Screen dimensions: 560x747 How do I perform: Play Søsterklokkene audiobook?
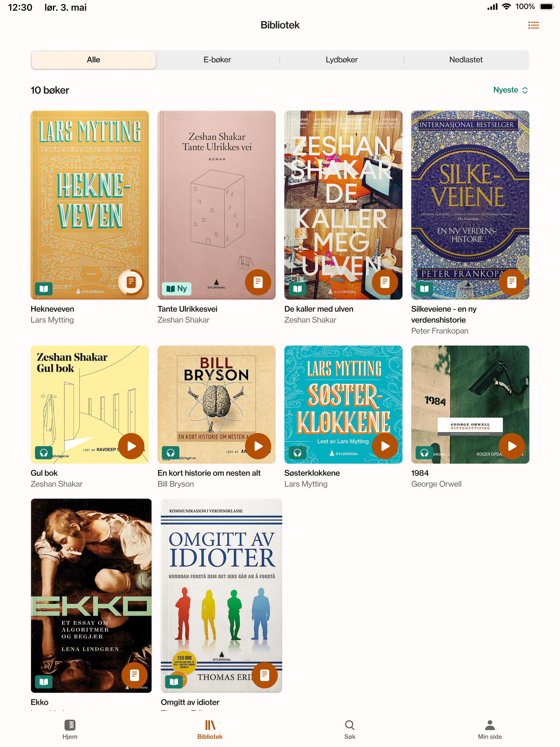click(x=385, y=446)
